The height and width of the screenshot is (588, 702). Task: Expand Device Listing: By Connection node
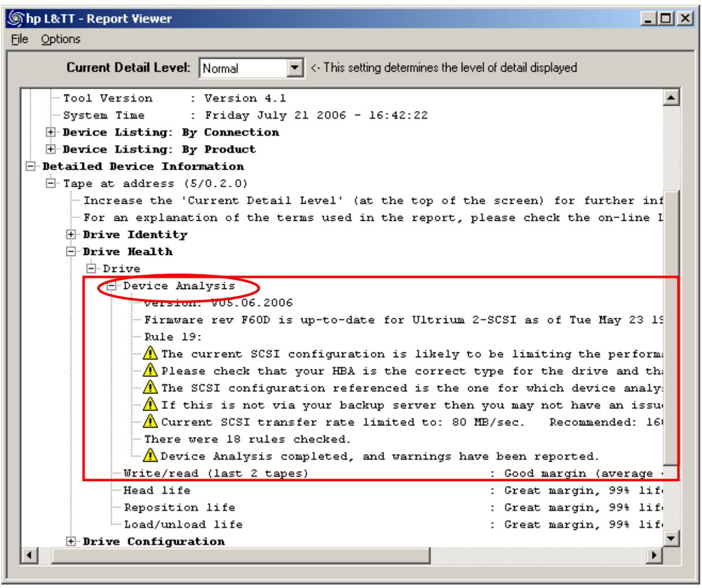51,132
